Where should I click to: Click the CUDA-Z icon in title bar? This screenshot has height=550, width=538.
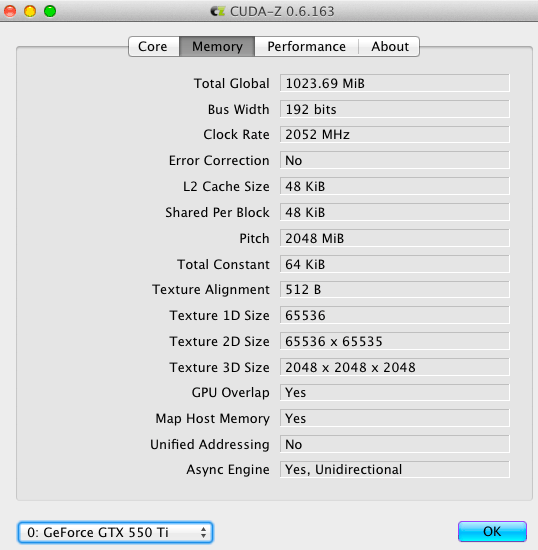[x=217, y=12]
